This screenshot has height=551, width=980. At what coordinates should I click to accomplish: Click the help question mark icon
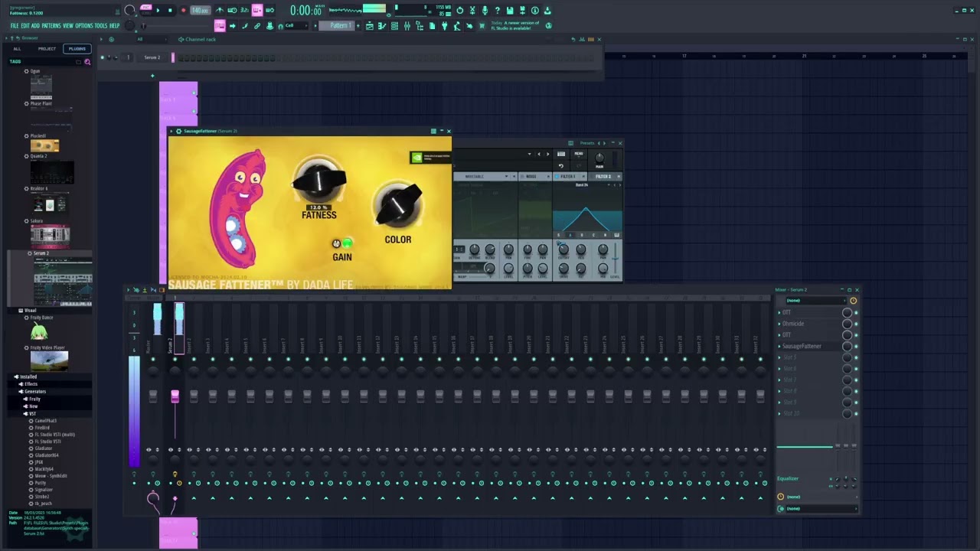498,10
